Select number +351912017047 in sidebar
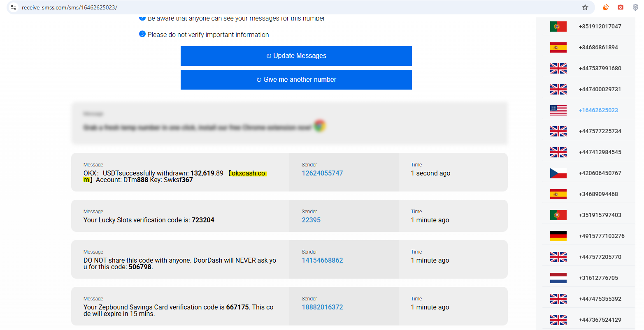The width and height of the screenshot is (644, 330). coord(600,26)
